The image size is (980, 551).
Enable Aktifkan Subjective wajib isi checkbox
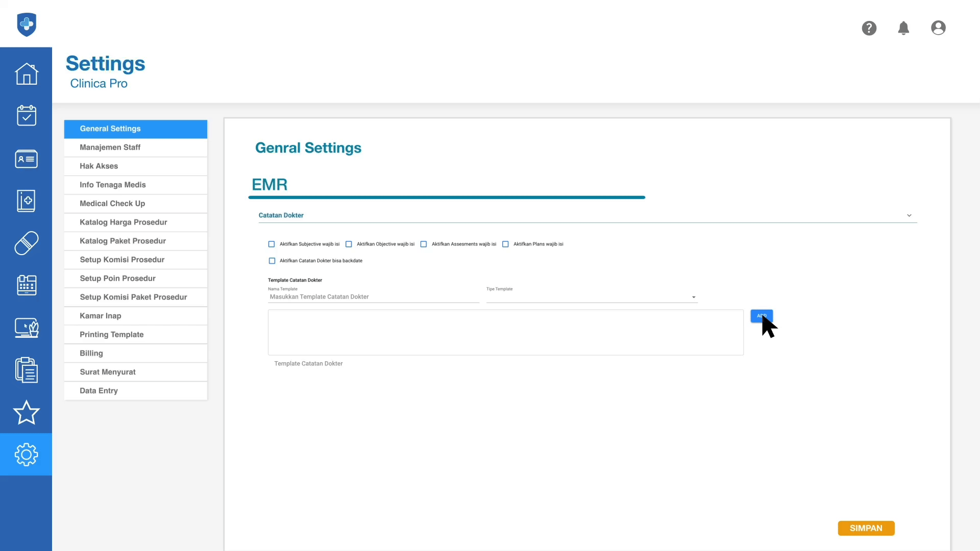pyautogui.click(x=272, y=244)
